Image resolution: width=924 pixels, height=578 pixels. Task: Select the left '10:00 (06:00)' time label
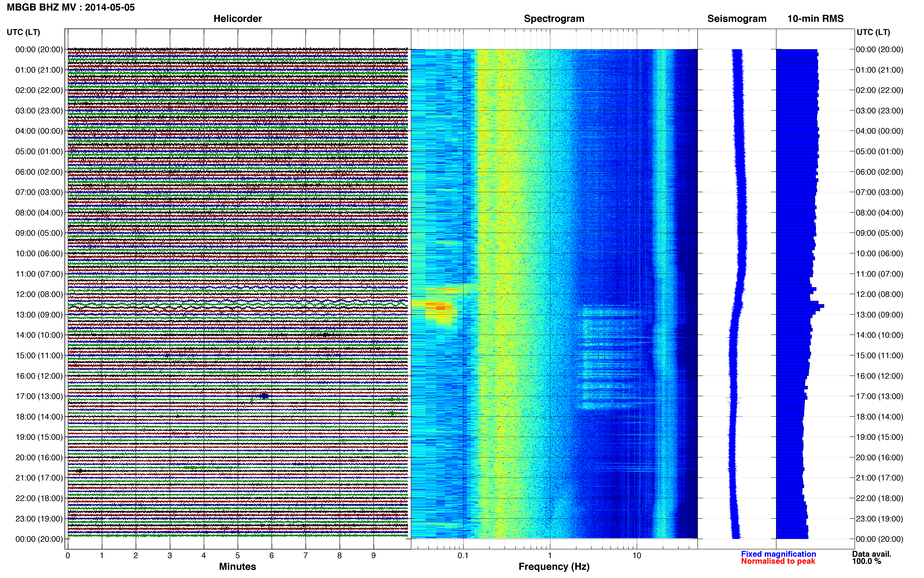(x=39, y=253)
